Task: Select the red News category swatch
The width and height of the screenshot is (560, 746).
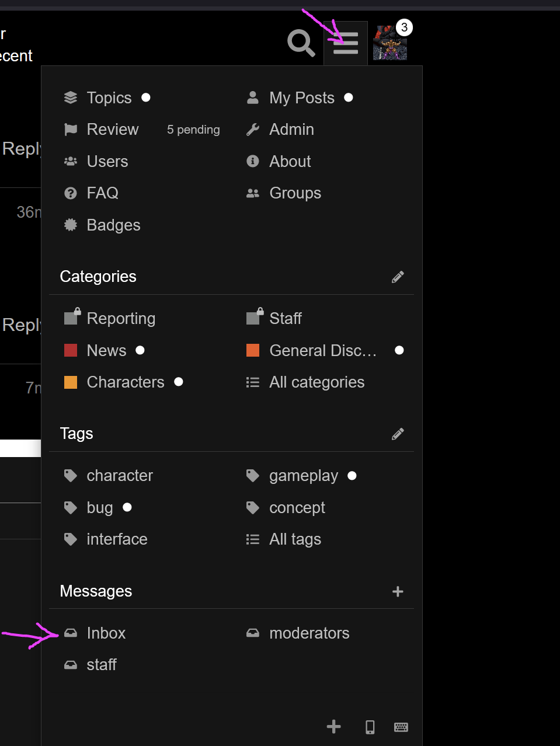Action: pyautogui.click(x=71, y=350)
